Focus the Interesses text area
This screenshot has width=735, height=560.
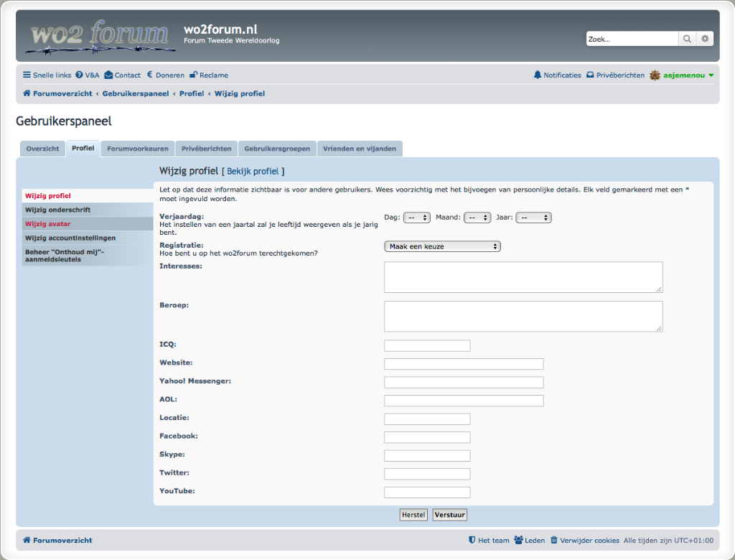click(523, 277)
